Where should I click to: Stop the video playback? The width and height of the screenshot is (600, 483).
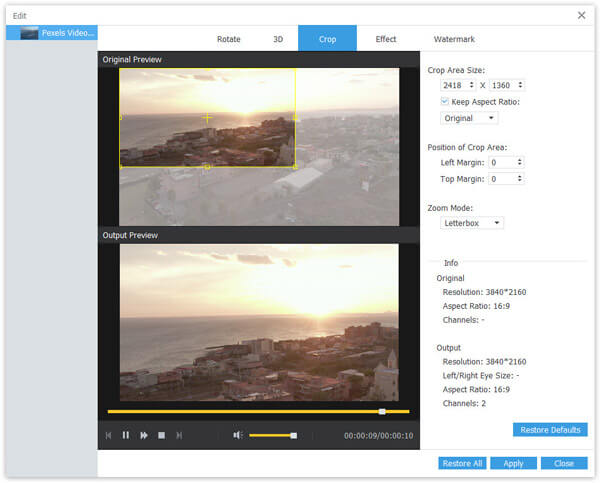pyautogui.click(x=161, y=435)
